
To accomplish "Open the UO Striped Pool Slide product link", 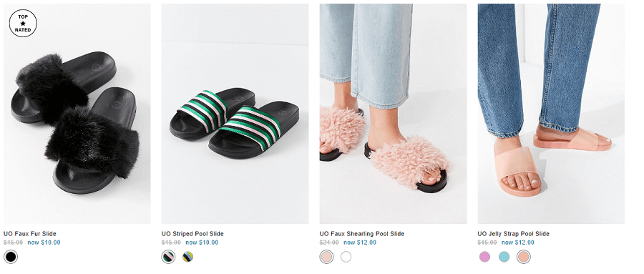I will [192, 234].
